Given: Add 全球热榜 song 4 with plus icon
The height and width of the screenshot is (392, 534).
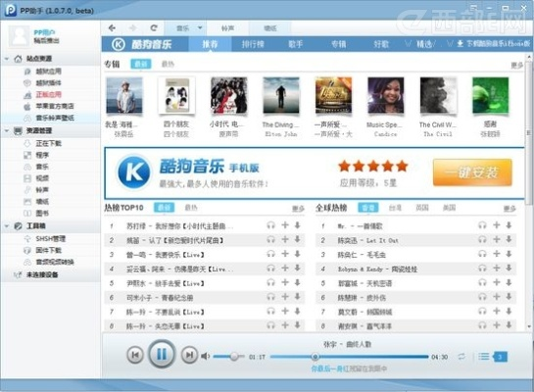Looking at the screenshot, I should pos(497,269).
